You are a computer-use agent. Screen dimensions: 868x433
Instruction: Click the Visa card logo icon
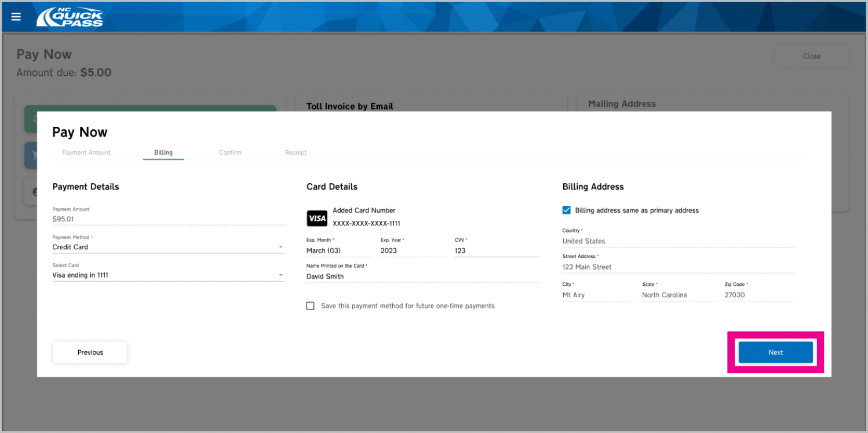coord(317,218)
